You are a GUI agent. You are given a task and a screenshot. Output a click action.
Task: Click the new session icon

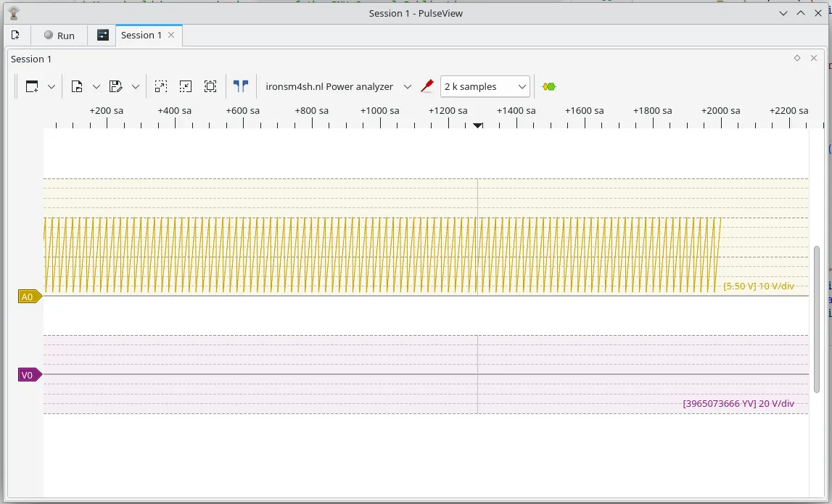pyautogui.click(x=16, y=36)
